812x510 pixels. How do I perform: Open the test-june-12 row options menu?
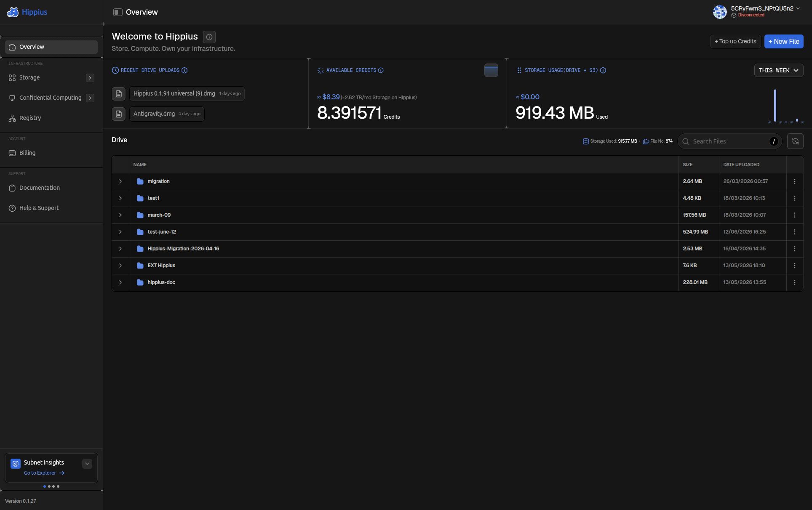pos(795,232)
